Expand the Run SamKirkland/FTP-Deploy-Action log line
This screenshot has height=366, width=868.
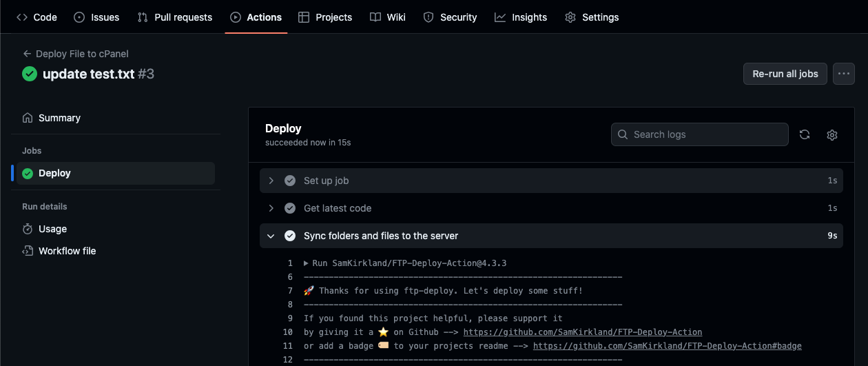coord(307,263)
